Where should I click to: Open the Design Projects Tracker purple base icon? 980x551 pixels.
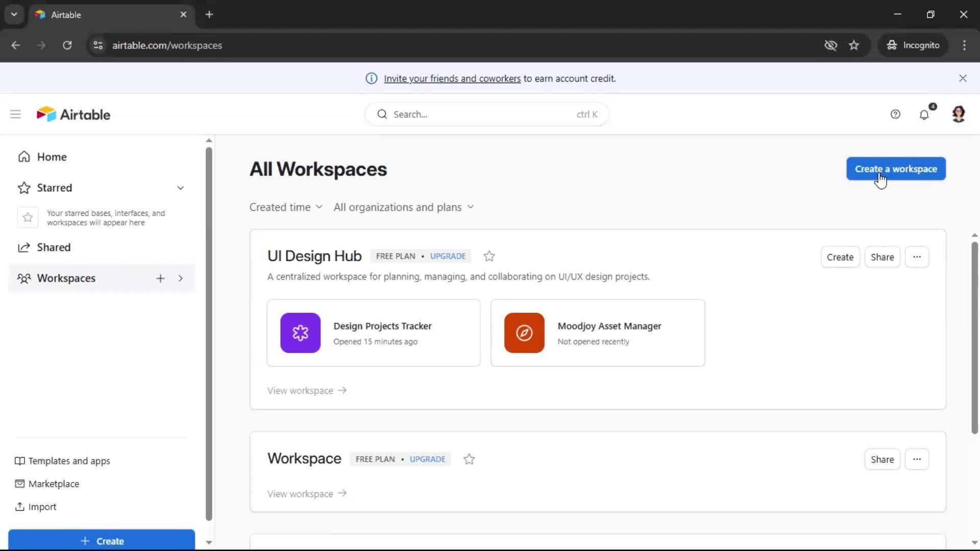[x=300, y=333]
